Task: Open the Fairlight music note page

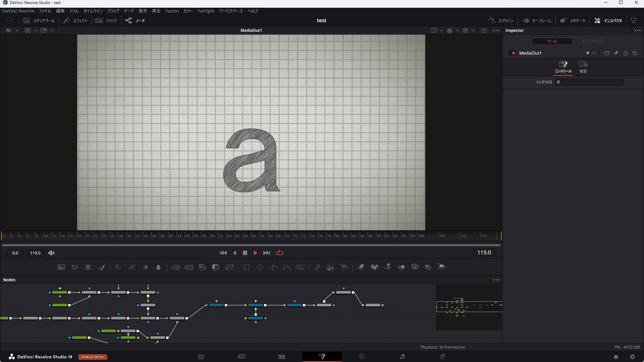Action: coord(402,357)
